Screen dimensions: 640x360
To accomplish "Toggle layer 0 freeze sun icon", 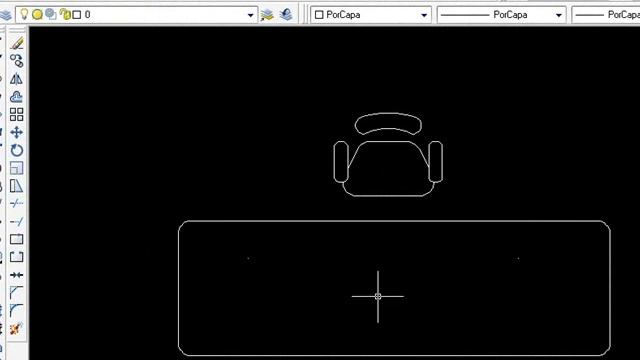I will 37,15.
